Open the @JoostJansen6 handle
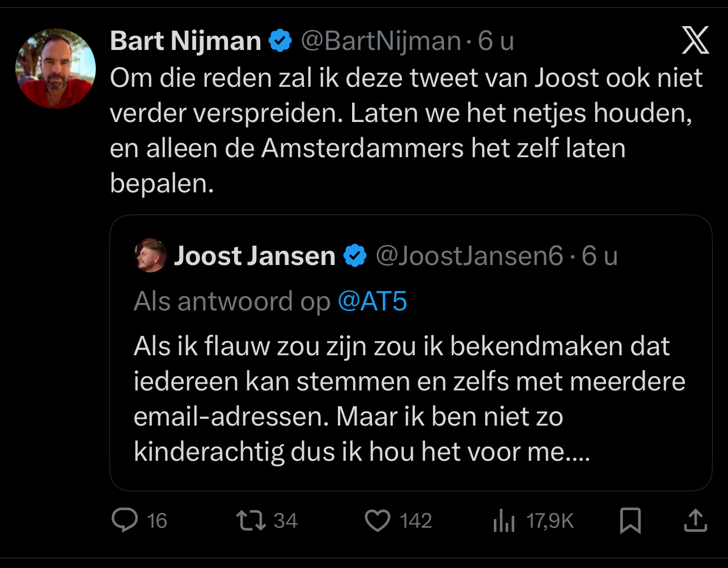The width and height of the screenshot is (728, 568). (469, 256)
